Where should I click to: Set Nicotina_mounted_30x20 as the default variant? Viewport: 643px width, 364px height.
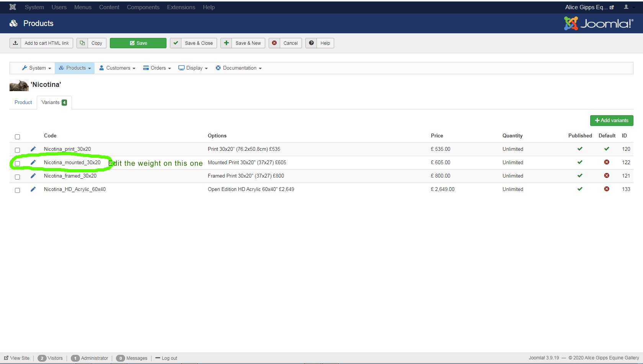pyautogui.click(x=607, y=162)
